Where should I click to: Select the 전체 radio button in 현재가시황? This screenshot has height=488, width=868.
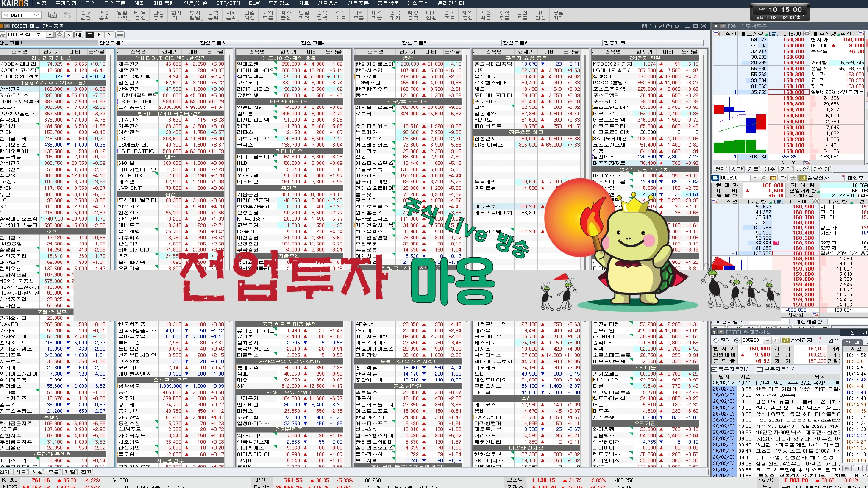click(716, 340)
